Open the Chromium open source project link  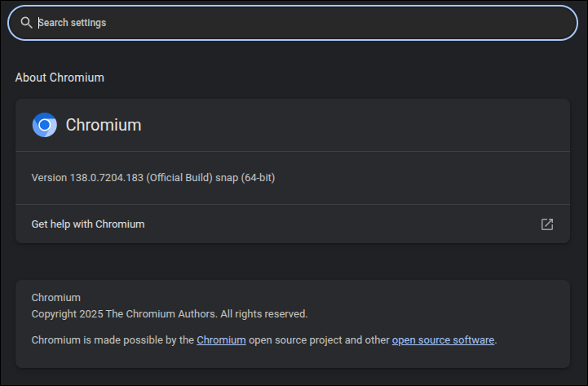(x=221, y=339)
